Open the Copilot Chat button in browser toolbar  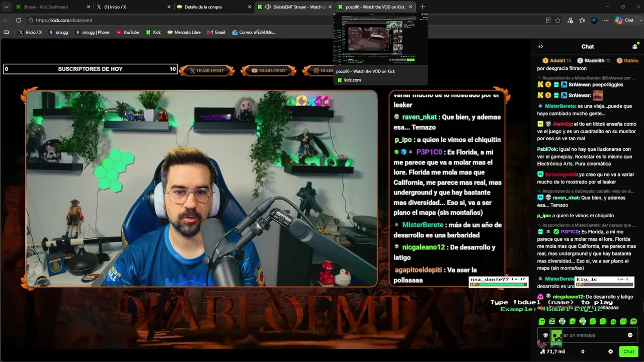(624, 20)
